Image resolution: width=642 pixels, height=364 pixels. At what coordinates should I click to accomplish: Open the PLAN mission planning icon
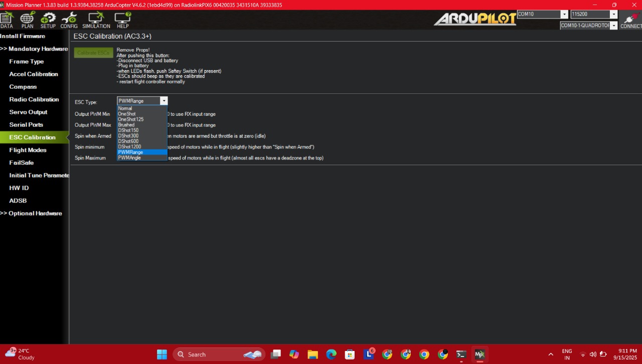(x=27, y=20)
